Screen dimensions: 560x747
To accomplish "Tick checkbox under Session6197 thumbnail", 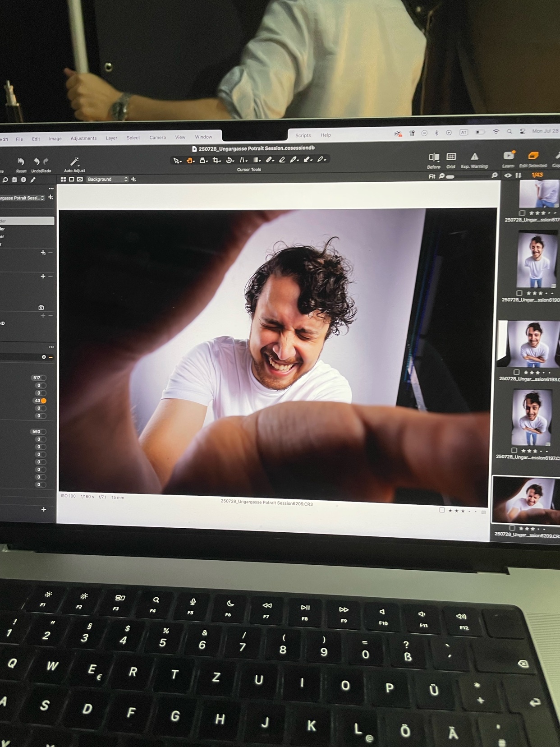I will [x=514, y=451].
